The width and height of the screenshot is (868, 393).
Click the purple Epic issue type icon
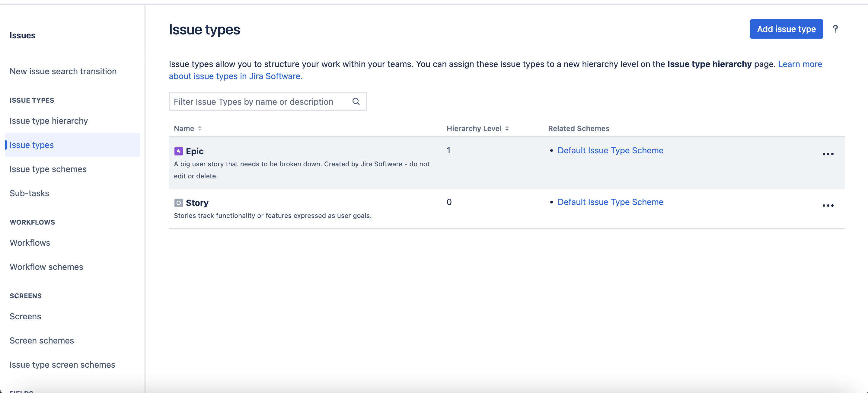click(178, 151)
